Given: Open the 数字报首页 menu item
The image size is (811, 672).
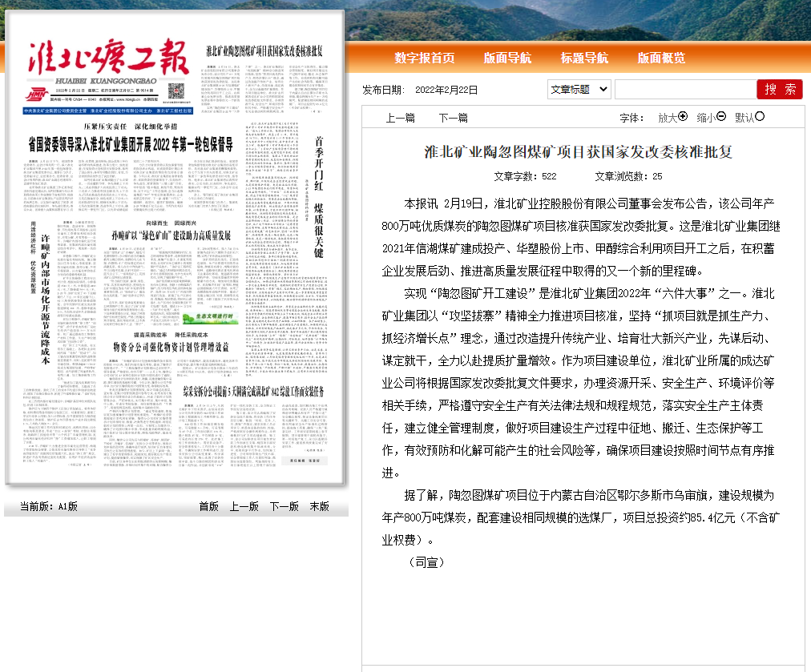Looking at the screenshot, I should tap(425, 58).
